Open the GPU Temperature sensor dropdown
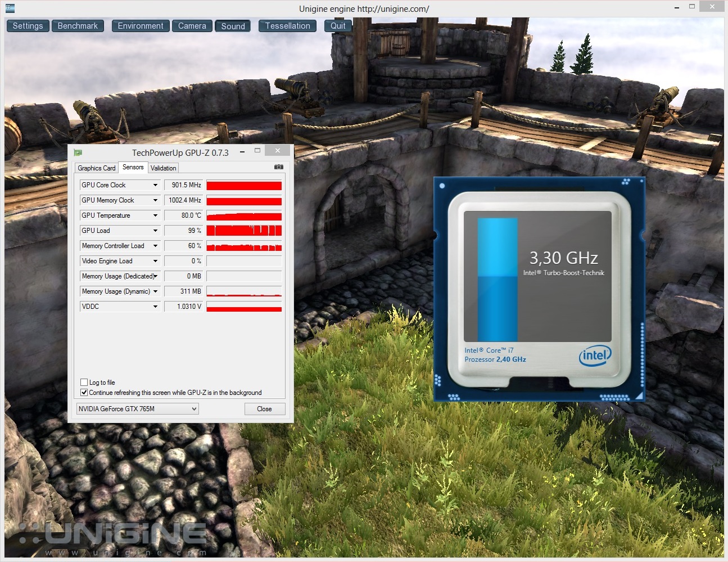The height and width of the screenshot is (562, 728). (x=156, y=215)
